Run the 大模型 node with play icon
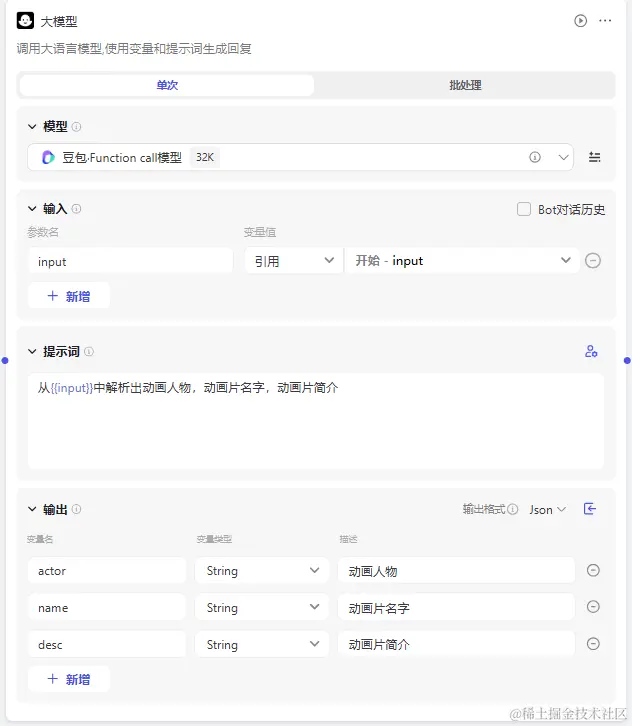 (x=580, y=21)
